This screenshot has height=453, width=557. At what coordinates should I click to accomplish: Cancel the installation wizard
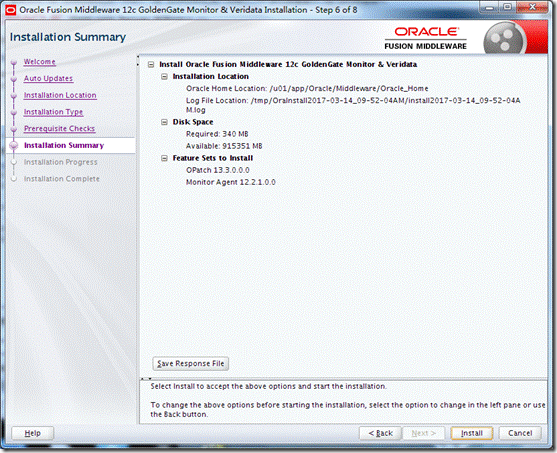pyautogui.click(x=520, y=433)
